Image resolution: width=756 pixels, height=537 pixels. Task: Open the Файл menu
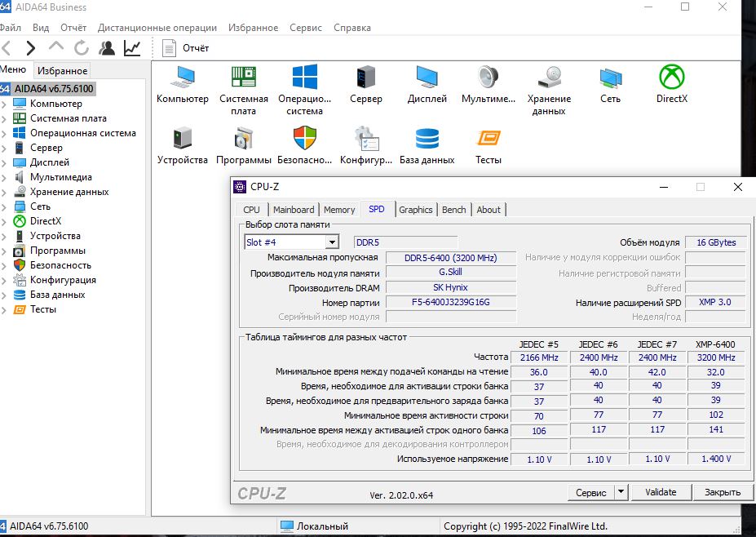(x=10, y=28)
